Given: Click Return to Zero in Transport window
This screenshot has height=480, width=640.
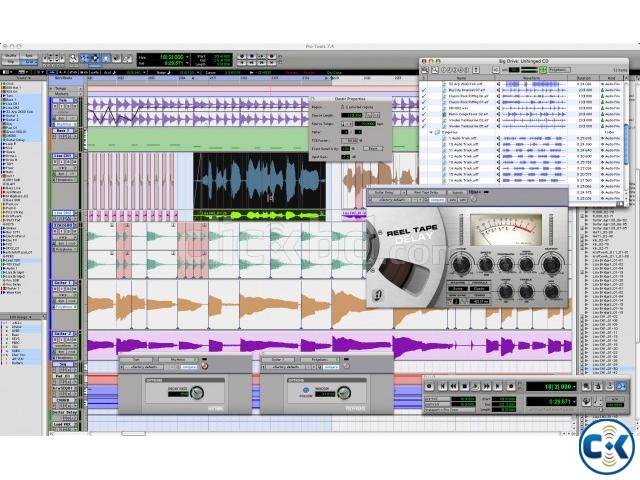Looking at the screenshot, I should [442, 386].
